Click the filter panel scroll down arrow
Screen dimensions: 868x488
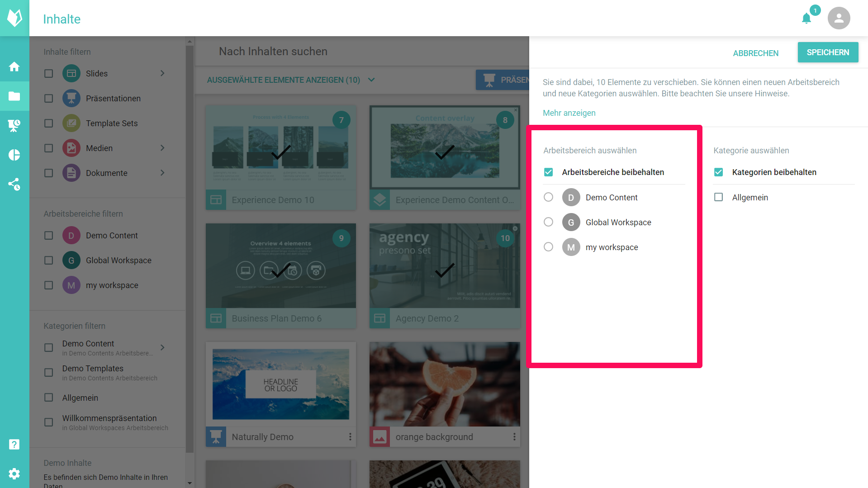(x=190, y=483)
